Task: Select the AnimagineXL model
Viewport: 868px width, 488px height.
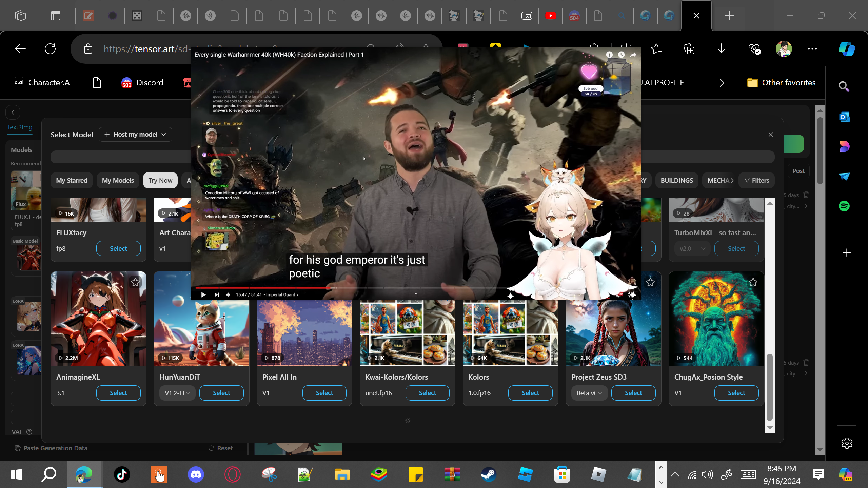Action: point(118,393)
